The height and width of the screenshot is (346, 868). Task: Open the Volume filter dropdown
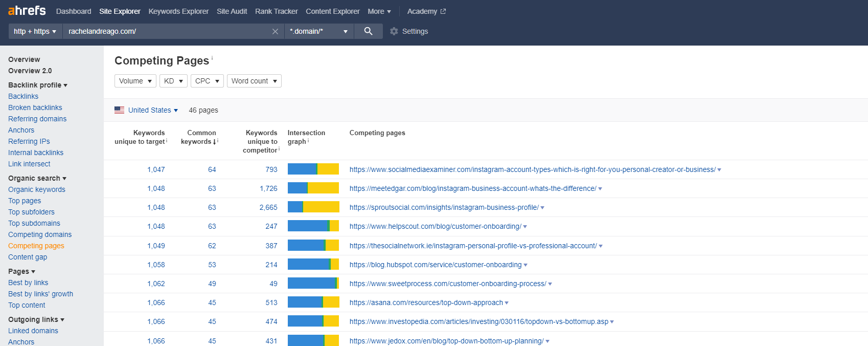click(135, 81)
